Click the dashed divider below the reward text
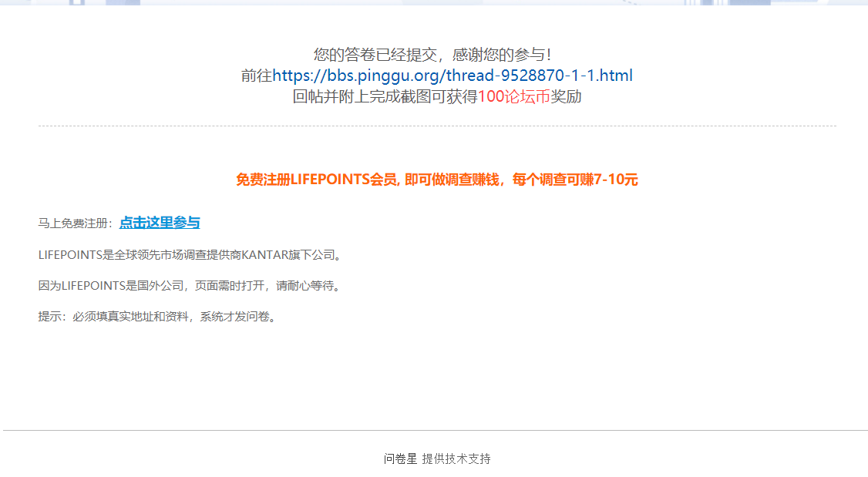The width and height of the screenshot is (868, 477). [x=437, y=126]
